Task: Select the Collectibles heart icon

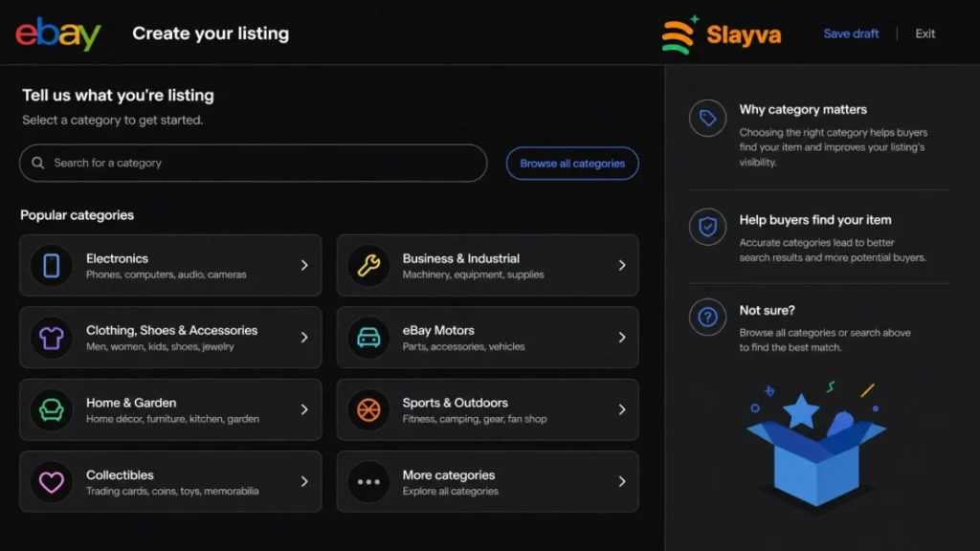Action: 52,482
